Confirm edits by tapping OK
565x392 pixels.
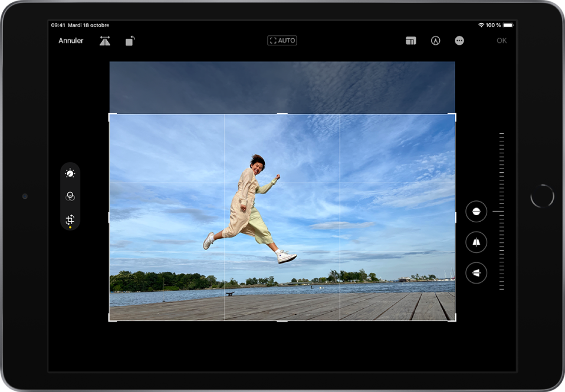pyautogui.click(x=502, y=41)
